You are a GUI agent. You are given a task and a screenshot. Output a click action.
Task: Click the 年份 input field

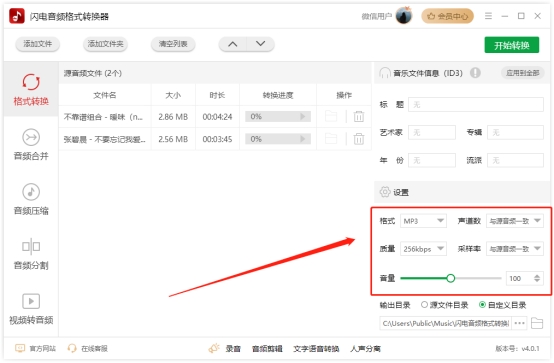[432, 160]
